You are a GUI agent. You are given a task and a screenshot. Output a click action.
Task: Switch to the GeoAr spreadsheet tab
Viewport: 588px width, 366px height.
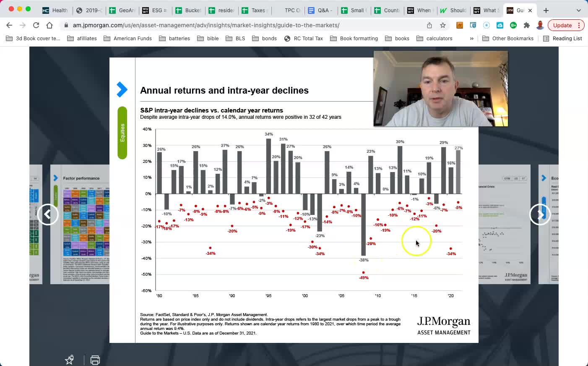[x=122, y=10]
